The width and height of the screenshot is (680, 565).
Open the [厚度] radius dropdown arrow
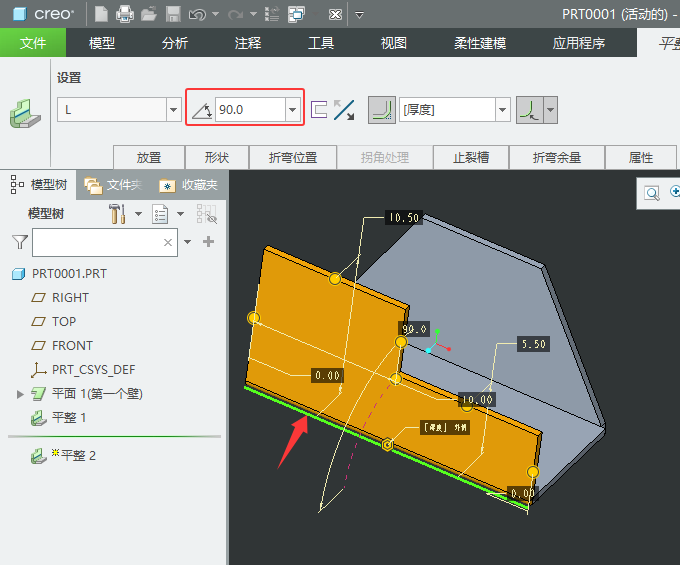(503, 110)
